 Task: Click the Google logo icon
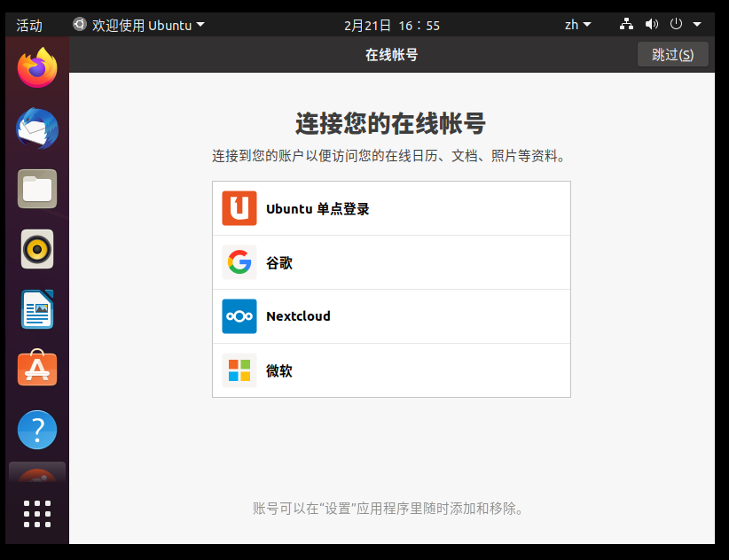click(x=239, y=262)
